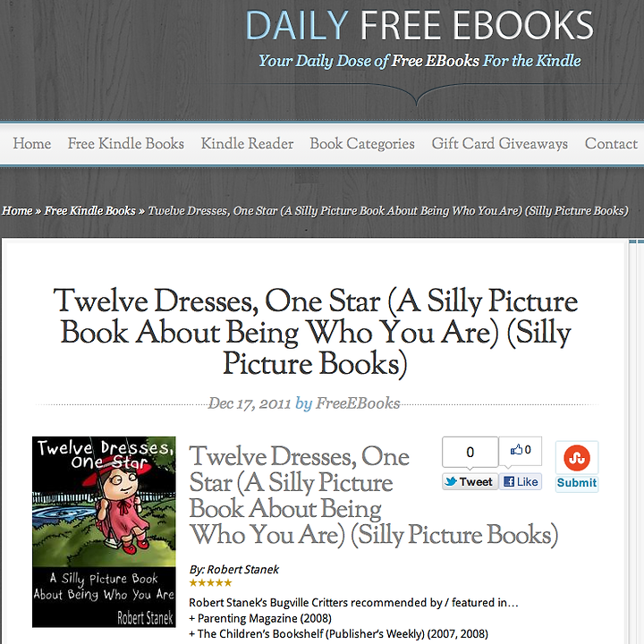Click the five-star rating under the author
The width and height of the screenshot is (644, 644).
211,582
